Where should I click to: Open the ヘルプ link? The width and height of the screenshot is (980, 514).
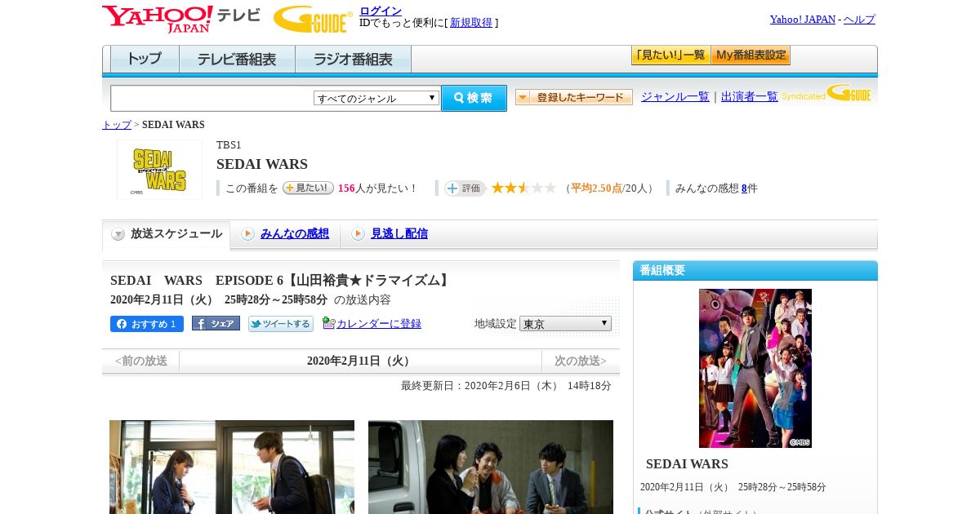859,20
